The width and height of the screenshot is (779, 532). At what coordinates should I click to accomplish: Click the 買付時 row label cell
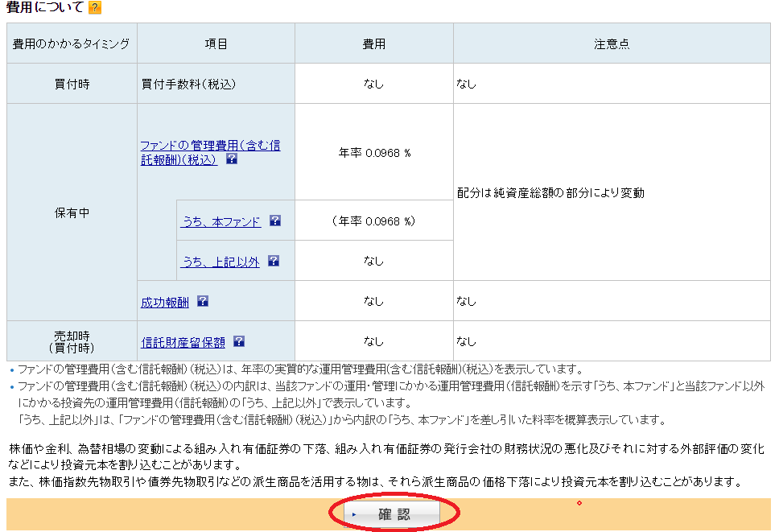click(71, 82)
